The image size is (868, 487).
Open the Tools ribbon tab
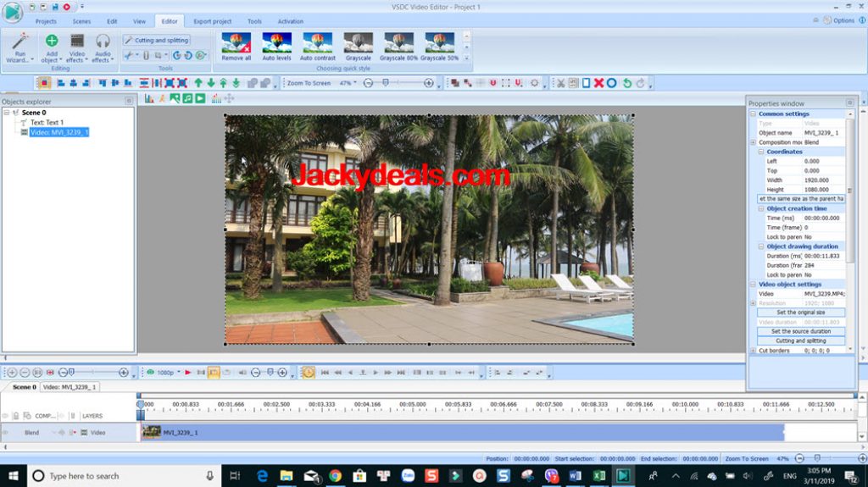pos(254,21)
